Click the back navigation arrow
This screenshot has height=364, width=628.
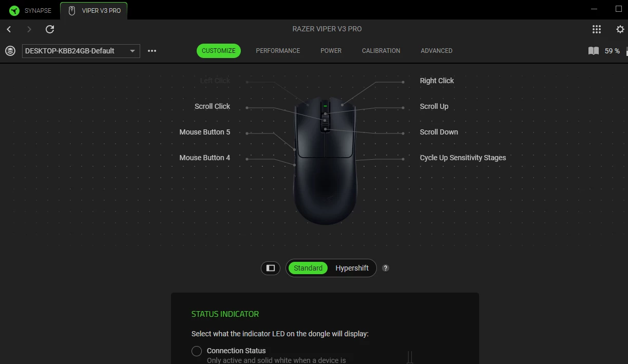9,29
